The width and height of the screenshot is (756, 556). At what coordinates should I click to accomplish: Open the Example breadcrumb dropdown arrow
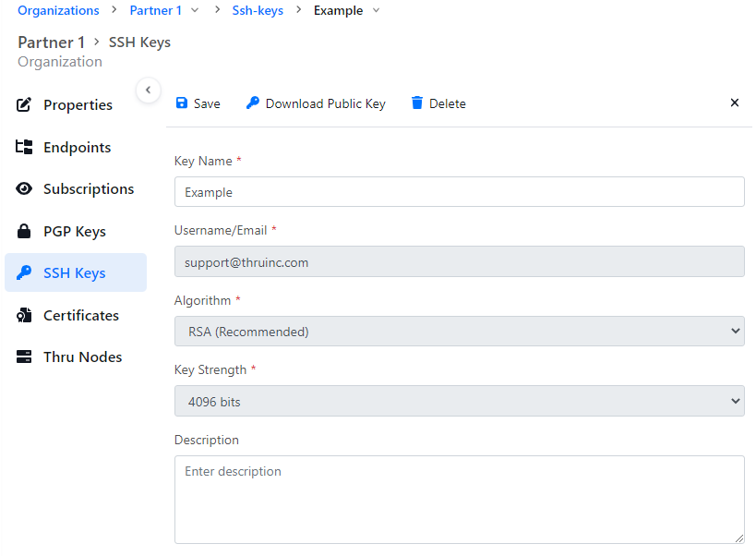tap(375, 11)
